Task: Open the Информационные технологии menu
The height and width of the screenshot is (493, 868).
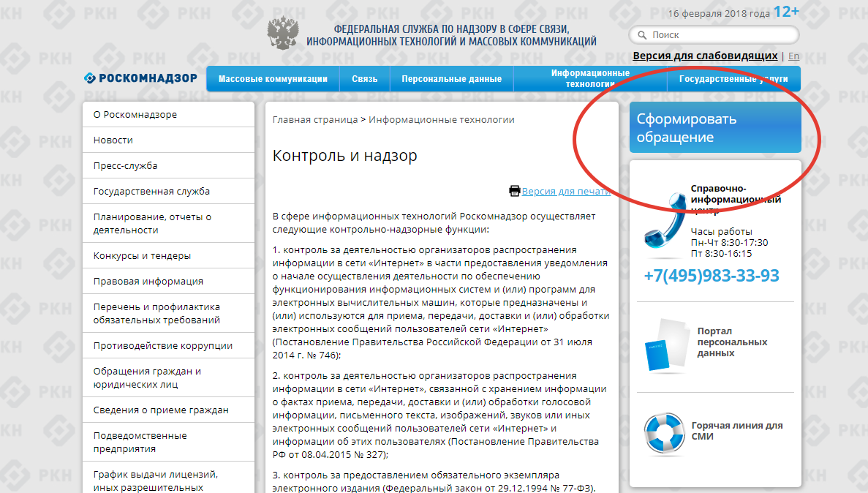Action: pyautogui.click(x=590, y=79)
